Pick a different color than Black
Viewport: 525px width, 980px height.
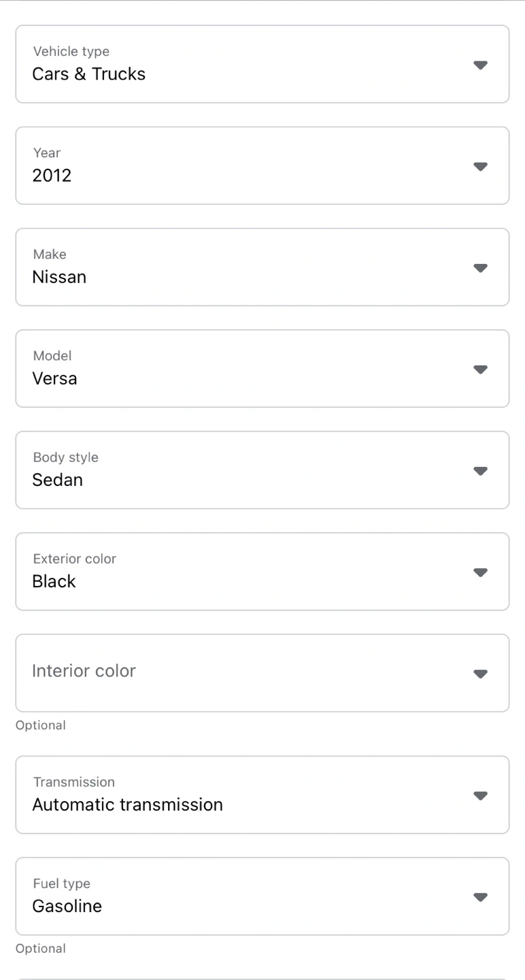click(54, 581)
